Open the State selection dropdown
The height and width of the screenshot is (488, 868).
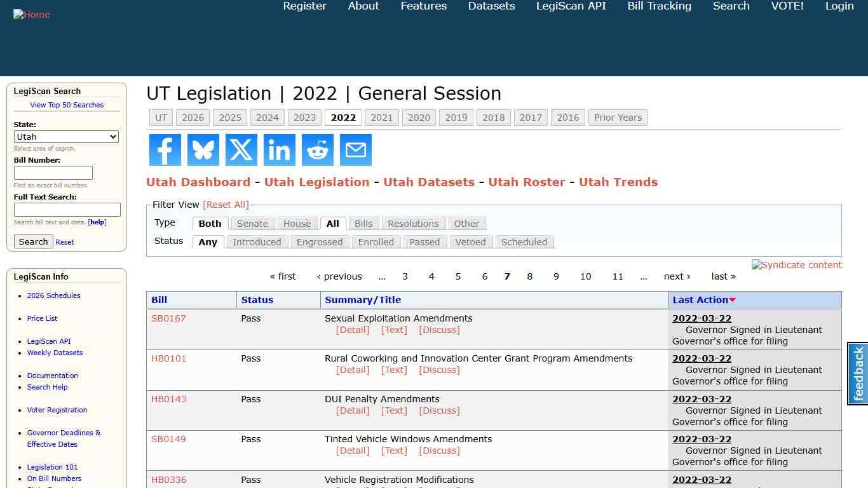click(x=66, y=137)
